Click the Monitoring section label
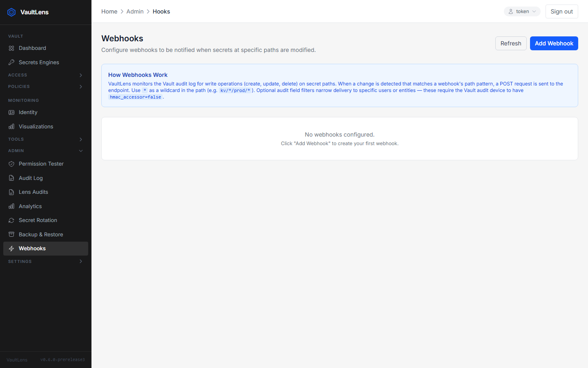Screen dimensions: 588x368 tap(24, 101)
